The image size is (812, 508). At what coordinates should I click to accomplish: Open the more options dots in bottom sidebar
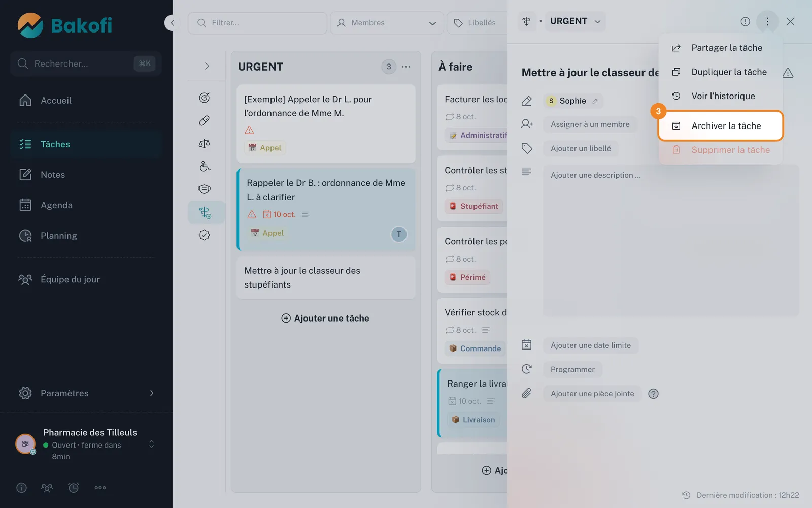pos(100,488)
